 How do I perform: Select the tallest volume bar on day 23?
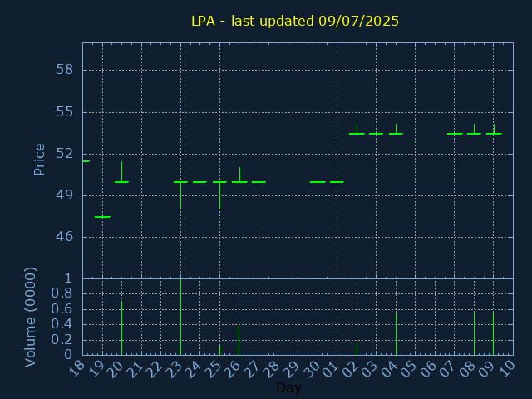pyautogui.click(x=181, y=317)
